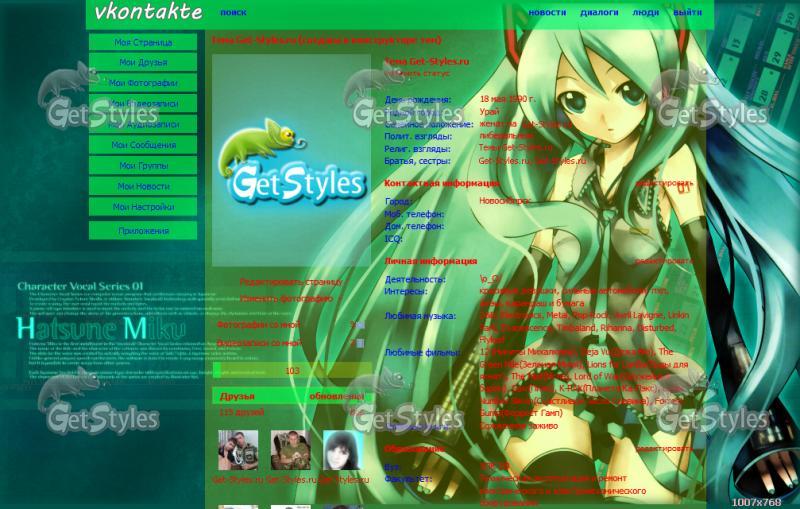The width and height of the screenshot is (800, 509).
Task: Open 'Мои Сообщения' in the sidebar
Action: pyautogui.click(x=143, y=145)
